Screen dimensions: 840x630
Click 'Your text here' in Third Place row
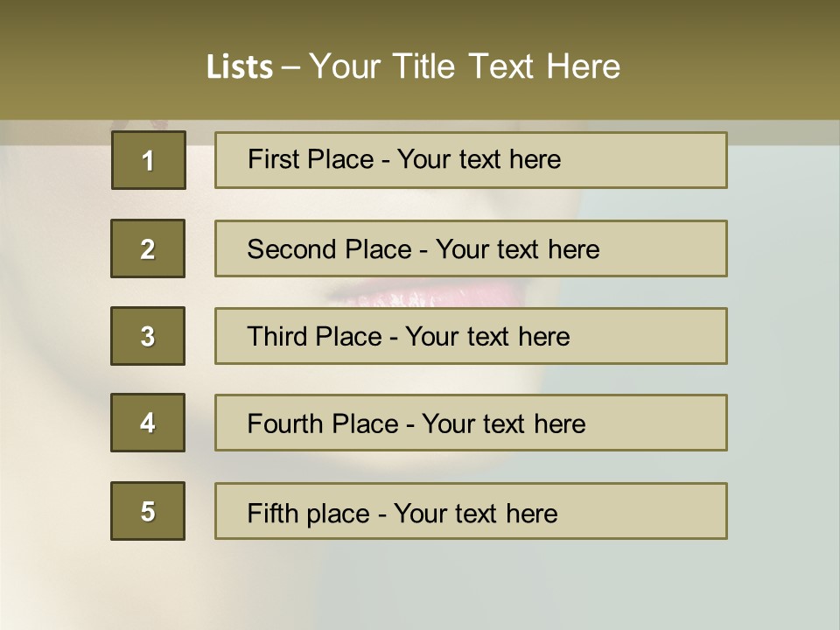487,337
